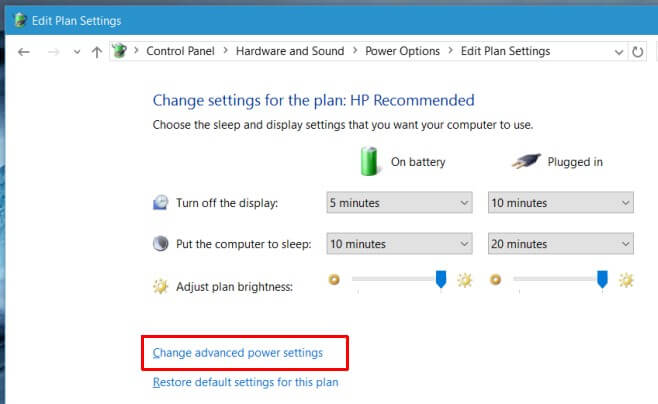This screenshot has width=658, height=404.
Task: Click the plugged in brightness slider handle
Action: (602, 279)
